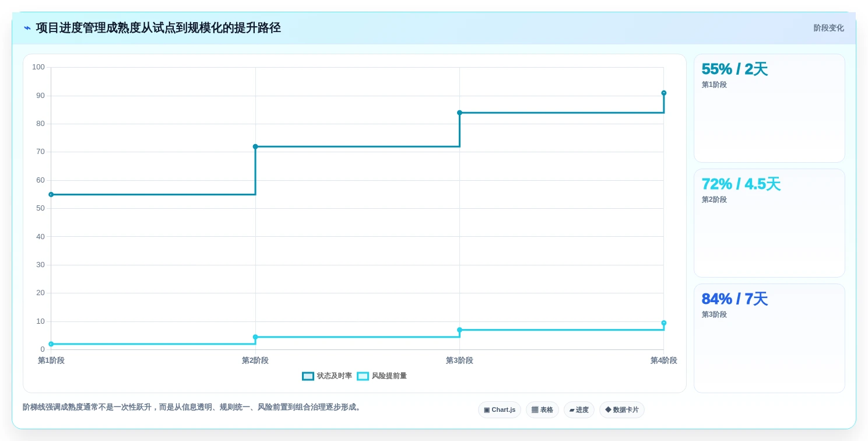Click 风险提前量 data point at 第3阶段
This screenshot has height=441, width=868.
click(459, 330)
